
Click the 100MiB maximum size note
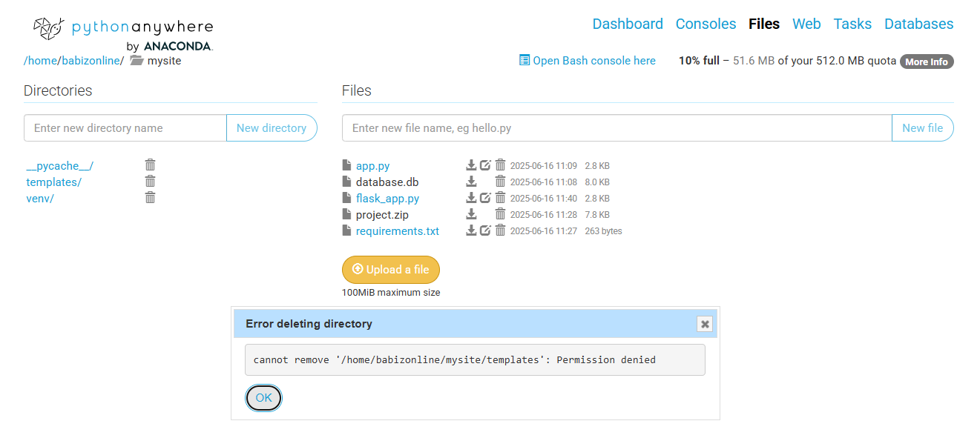(x=391, y=293)
